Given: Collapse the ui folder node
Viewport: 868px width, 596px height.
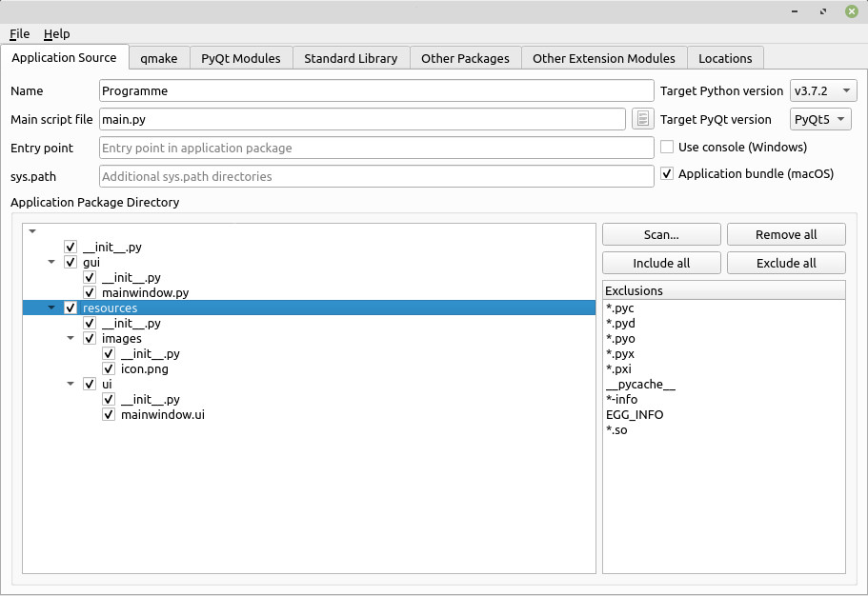Looking at the screenshot, I should (71, 384).
